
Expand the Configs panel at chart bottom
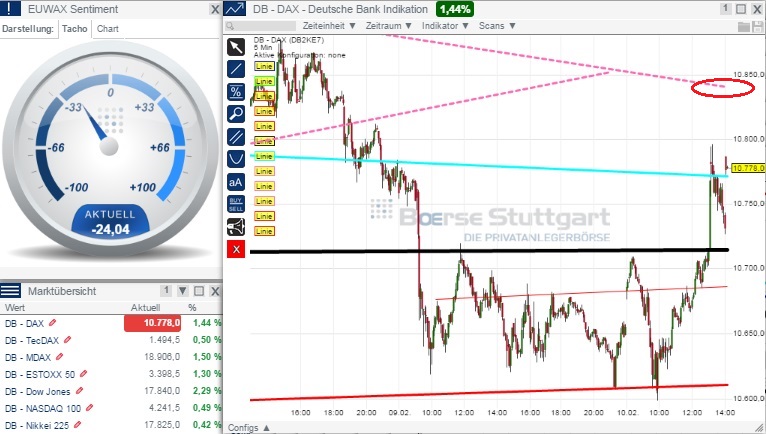point(249,428)
